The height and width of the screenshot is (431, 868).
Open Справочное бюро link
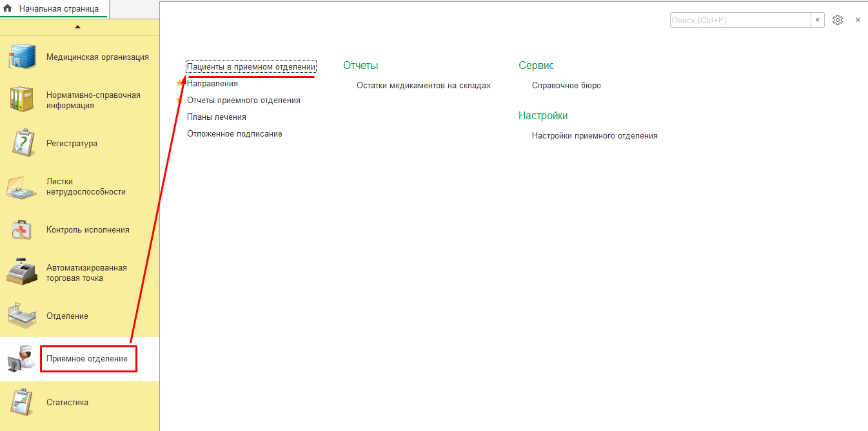point(566,85)
